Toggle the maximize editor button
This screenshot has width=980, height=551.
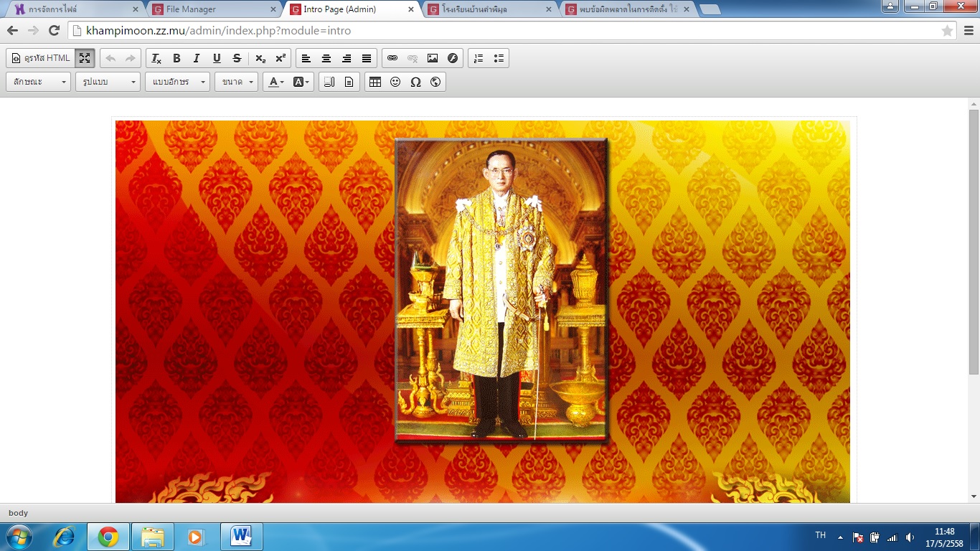tap(85, 58)
